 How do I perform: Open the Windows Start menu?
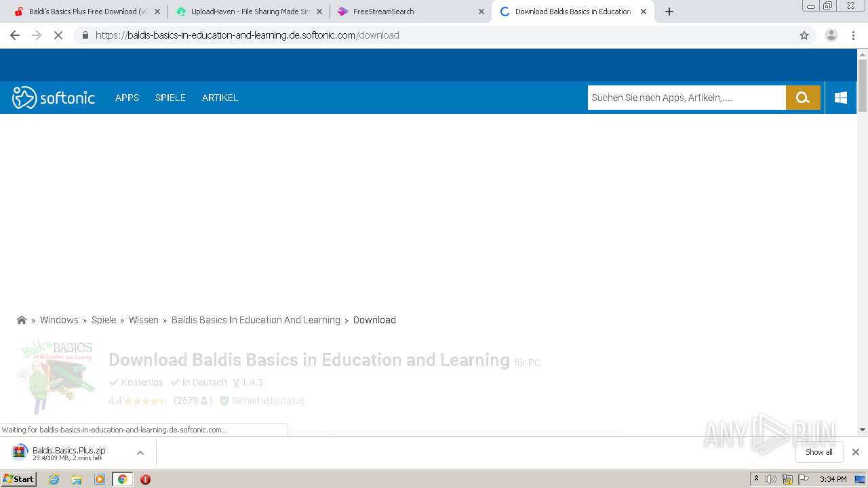18,479
